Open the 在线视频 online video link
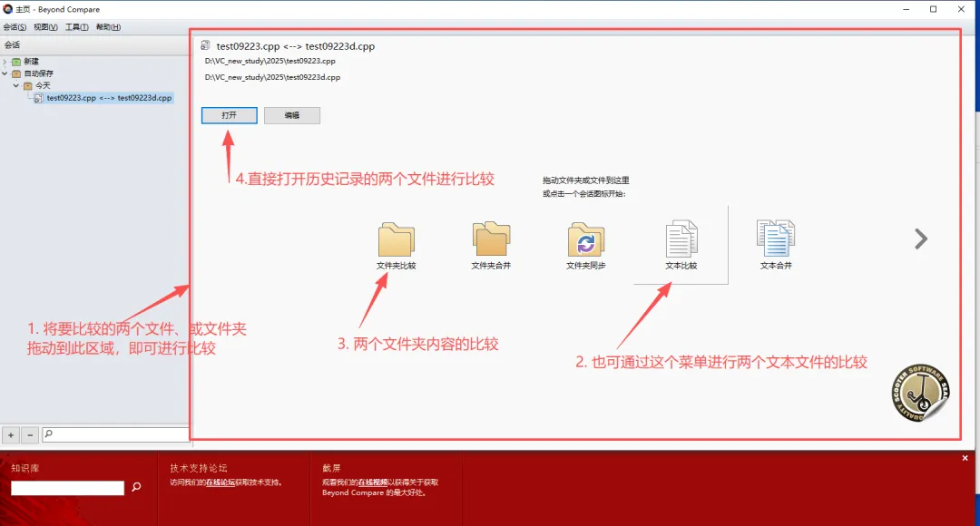Image resolution: width=980 pixels, height=526 pixels. (x=373, y=482)
